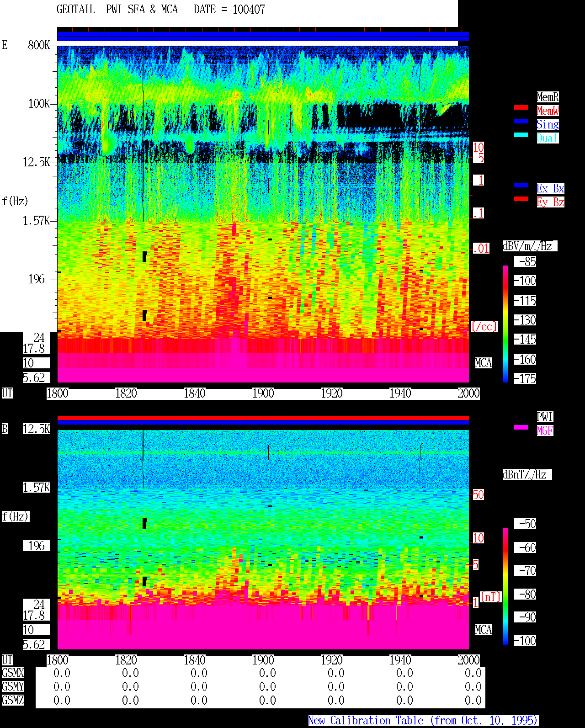Click the red MemW legend swatch
This screenshot has height=728, width=585.
(521, 107)
